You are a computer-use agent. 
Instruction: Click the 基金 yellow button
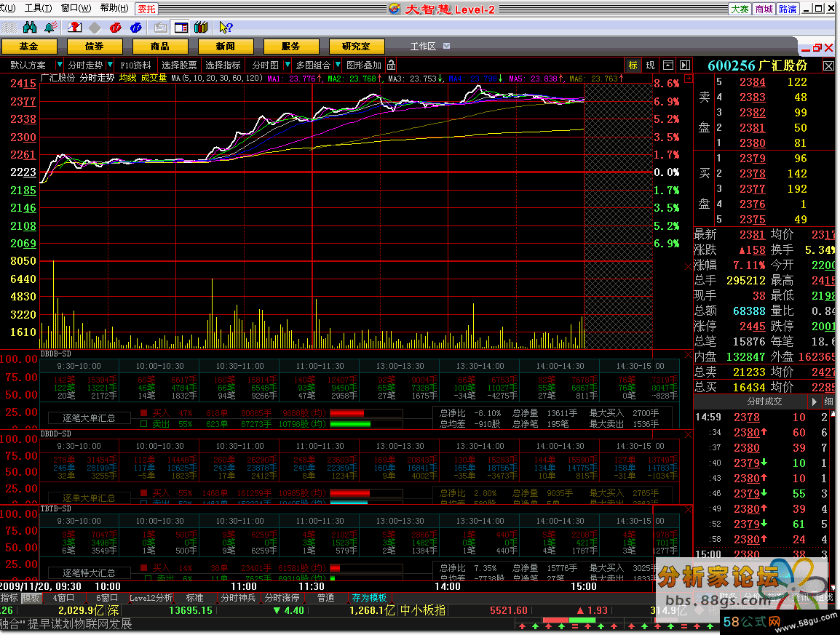[x=29, y=47]
